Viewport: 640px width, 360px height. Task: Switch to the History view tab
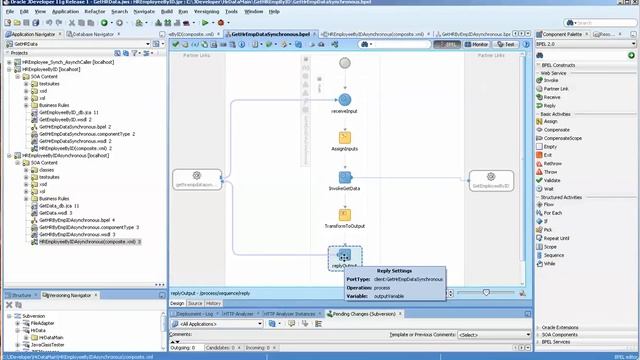pyautogui.click(x=213, y=303)
